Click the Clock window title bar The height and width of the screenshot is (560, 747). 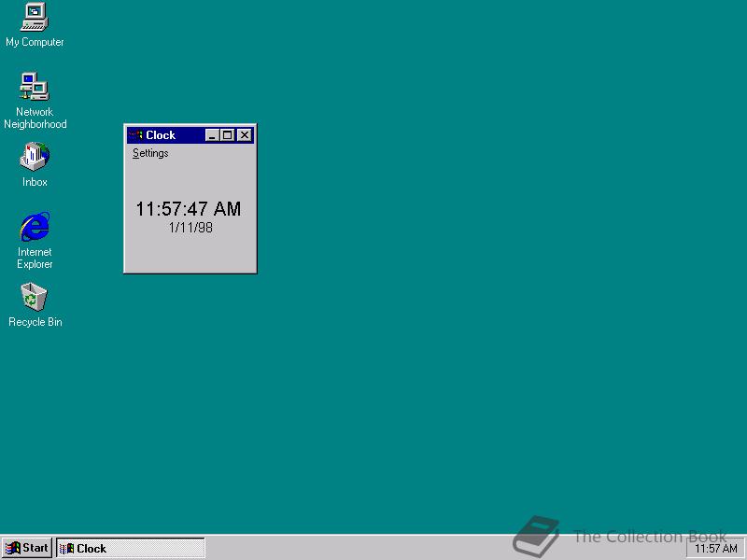[x=190, y=135]
